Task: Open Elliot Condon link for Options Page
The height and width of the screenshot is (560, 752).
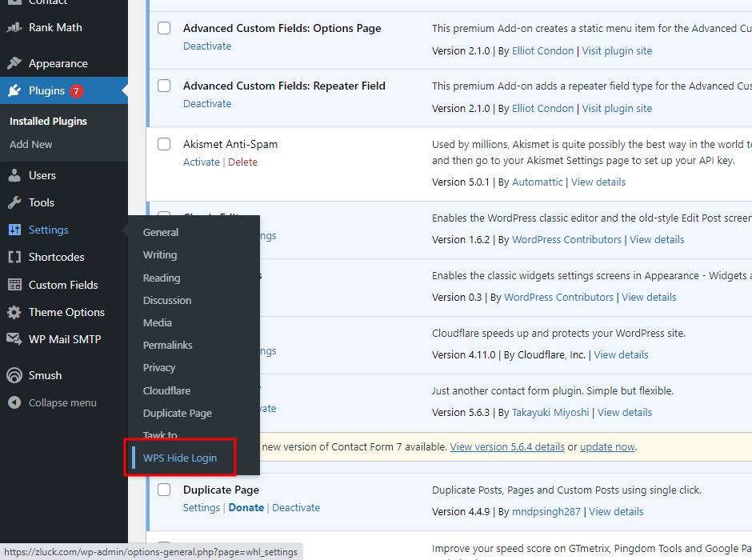Action: click(x=543, y=51)
